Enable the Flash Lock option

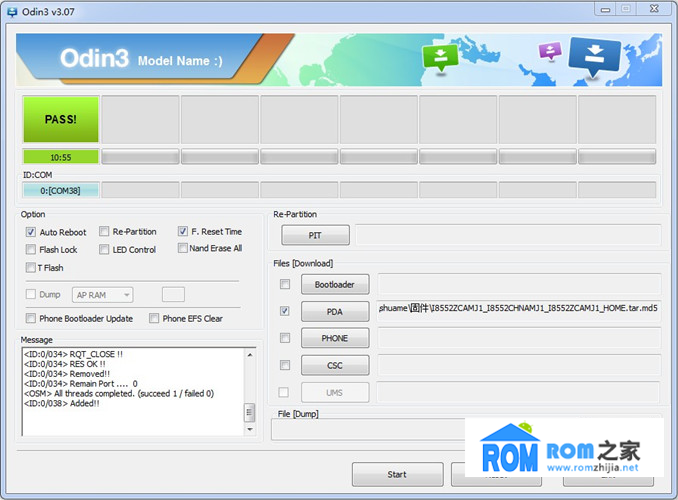(x=31, y=250)
